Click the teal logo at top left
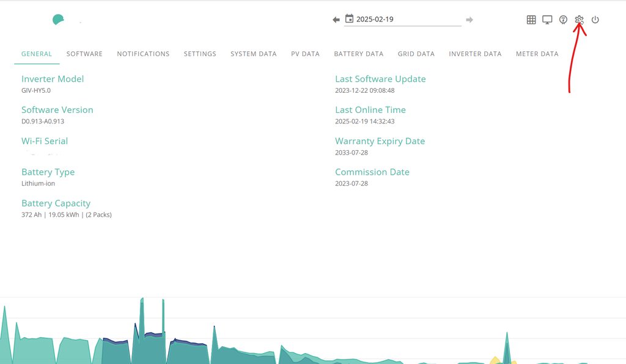Screen dimensions: 626x364 pos(58,20)
